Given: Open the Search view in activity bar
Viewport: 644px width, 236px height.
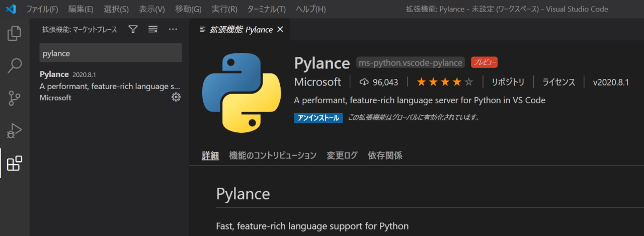Looking at the screenshot, I should click(x=15, y=65).
